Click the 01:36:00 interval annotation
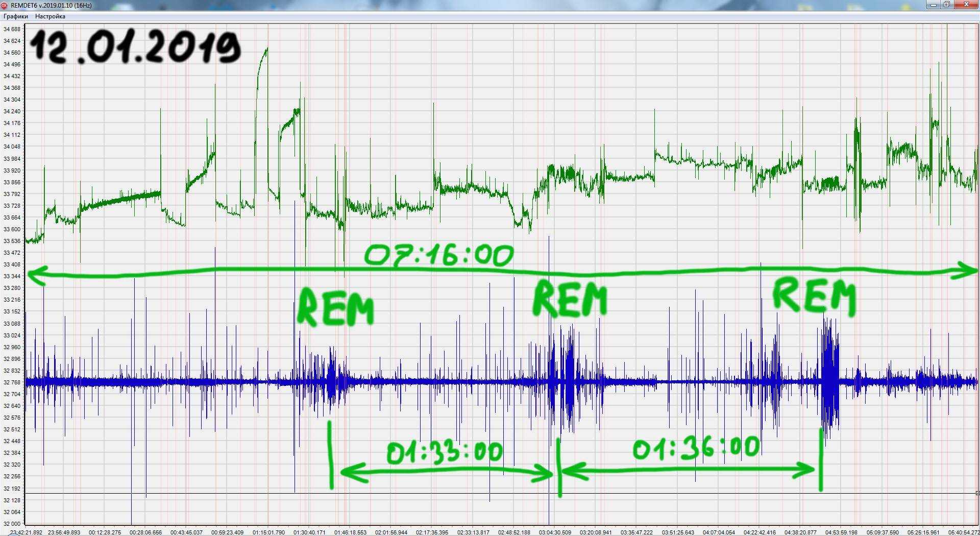This screenshot has width=980, height=536. [x=696, y=448]
